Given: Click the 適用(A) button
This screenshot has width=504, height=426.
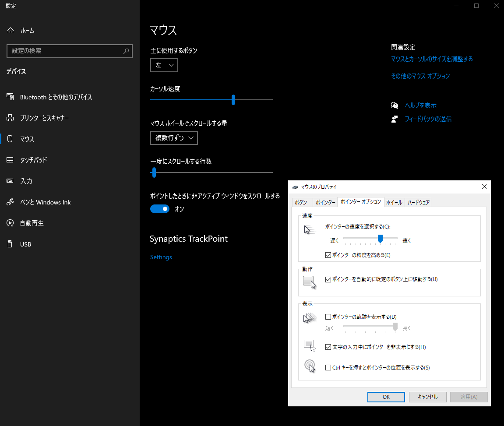Looking at the screenshot, I should click(469, 397).
